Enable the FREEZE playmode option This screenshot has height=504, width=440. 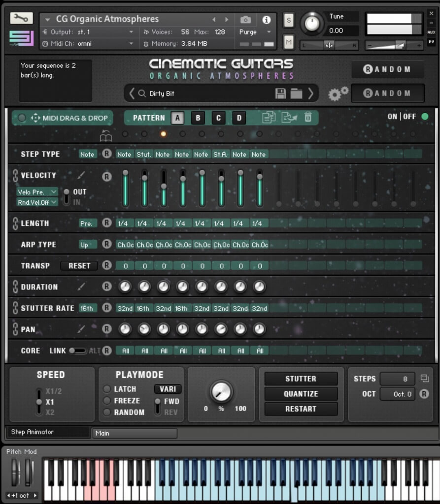[x=107, y=401]
